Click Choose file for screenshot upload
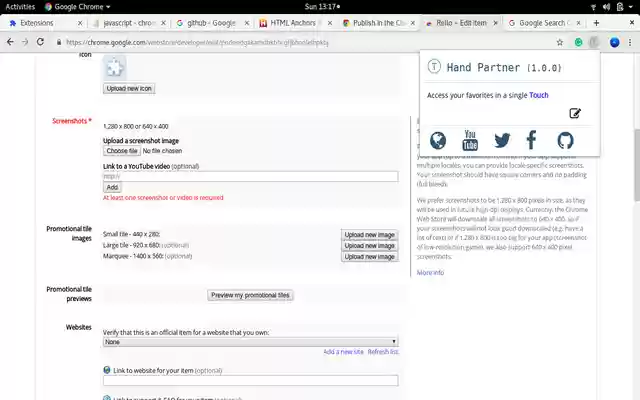 pos(122,151)
